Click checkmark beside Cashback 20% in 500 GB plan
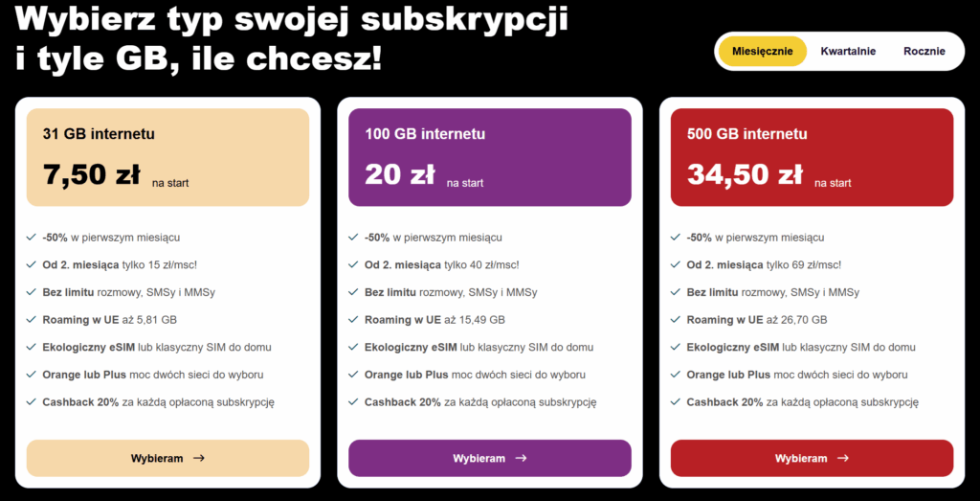Viewport: 980px width, 501px height. [676, 402]
